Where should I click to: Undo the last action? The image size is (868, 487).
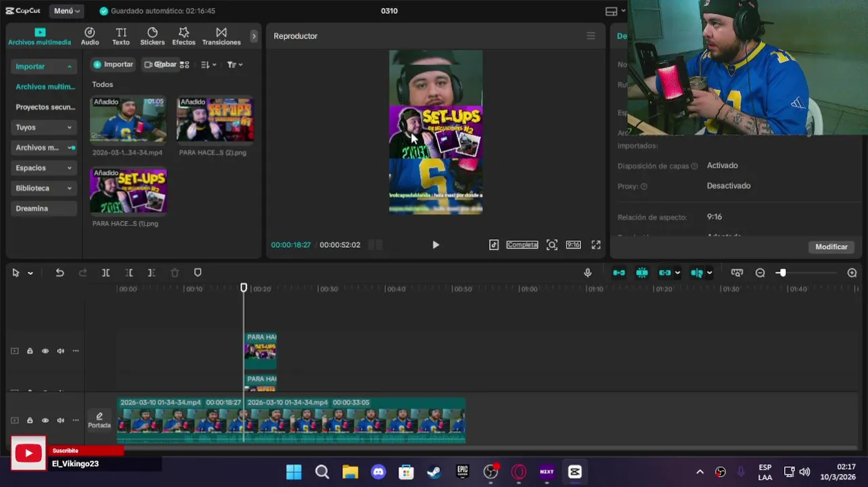[x=60, y=273]
